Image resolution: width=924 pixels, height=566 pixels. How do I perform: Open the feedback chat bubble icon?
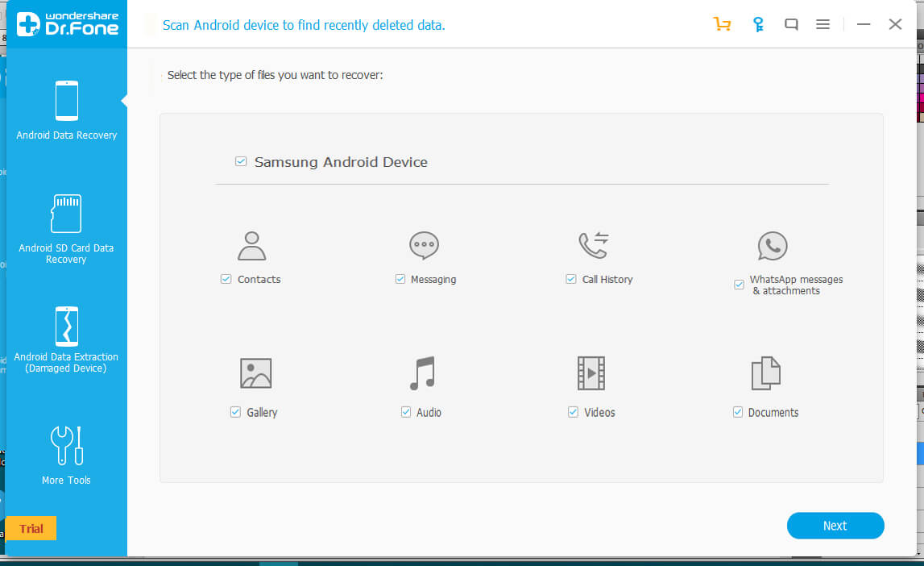(791, 24)
